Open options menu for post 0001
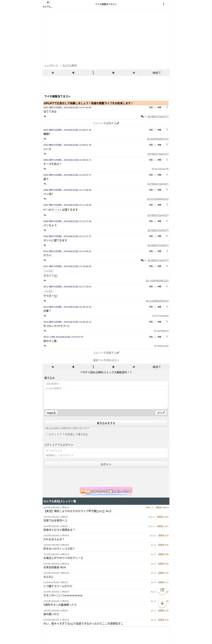Viewport: 212px width, 644px height. tap(167, 107)
